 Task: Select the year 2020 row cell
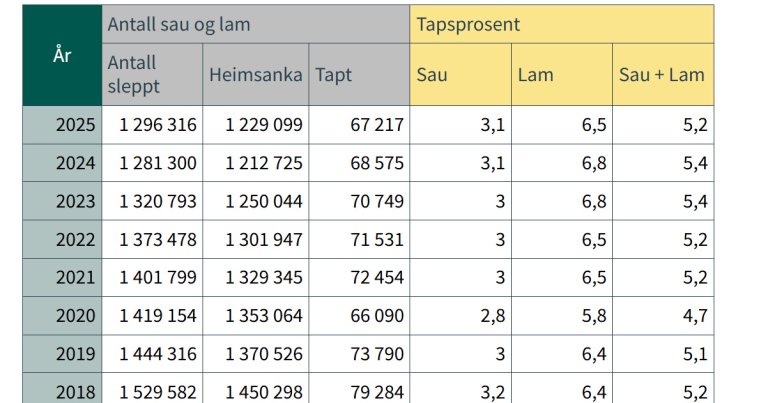[62, 316]
